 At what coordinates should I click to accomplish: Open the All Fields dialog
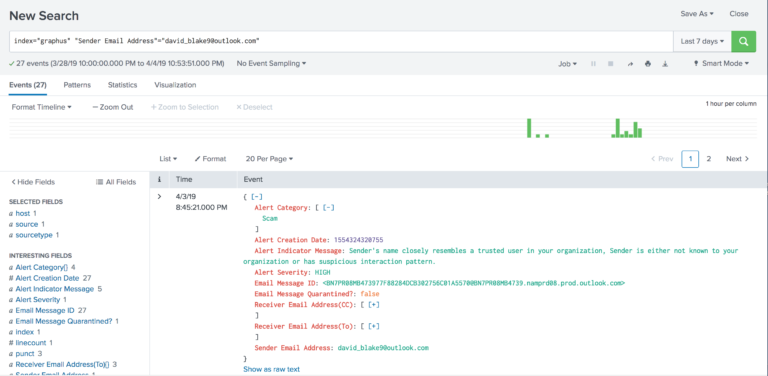pyautogui.click(x=116, y=182)
